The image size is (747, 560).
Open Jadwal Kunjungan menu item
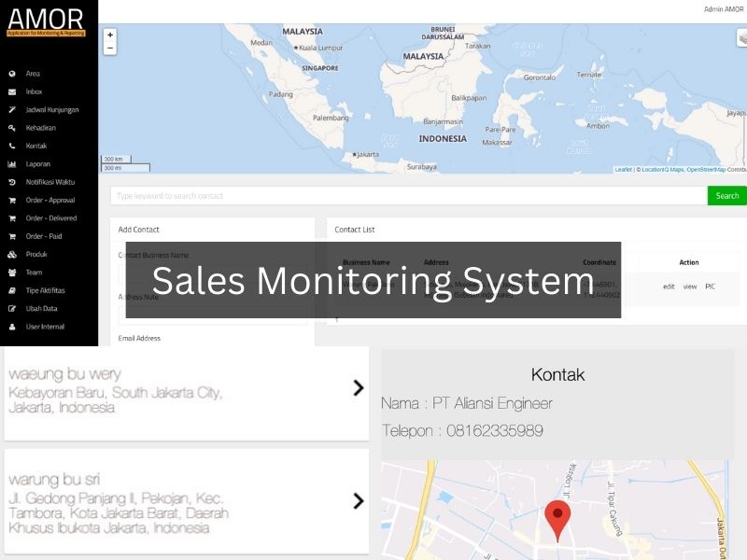52,110
